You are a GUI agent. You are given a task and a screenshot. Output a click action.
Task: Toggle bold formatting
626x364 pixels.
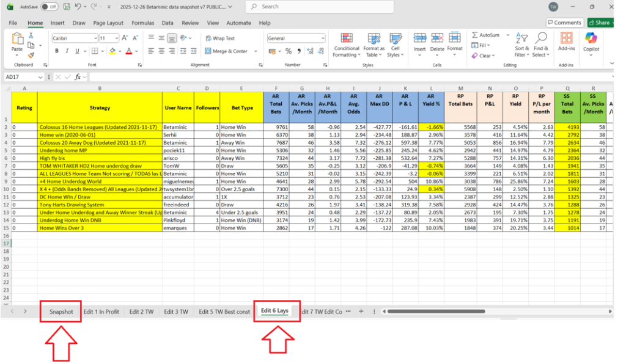[x=56, y=51]
